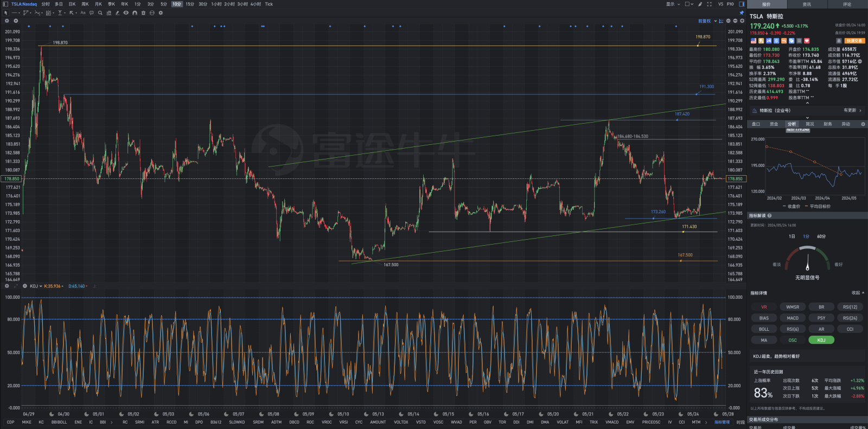Image resolution: width=868 pixels, height=429 pixels.
Task: Expand the arrow marker tool dropdown
Action: coord(76,12)
